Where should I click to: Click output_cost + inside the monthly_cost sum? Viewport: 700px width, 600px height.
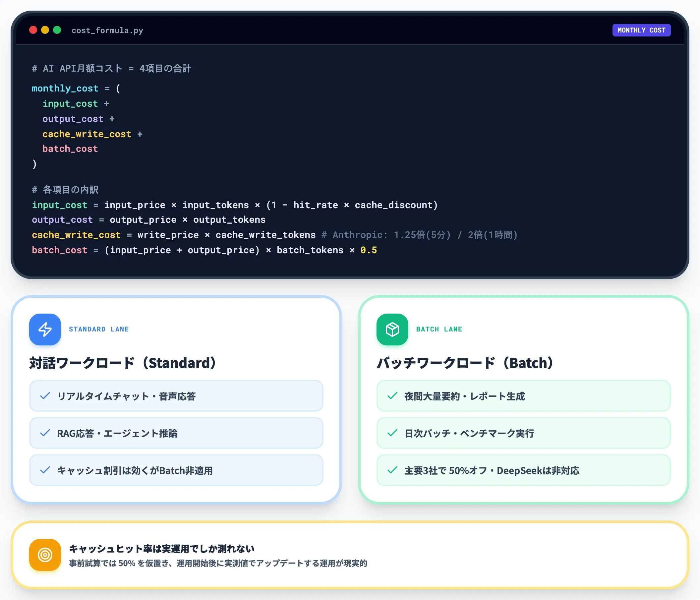click(78, 119)
